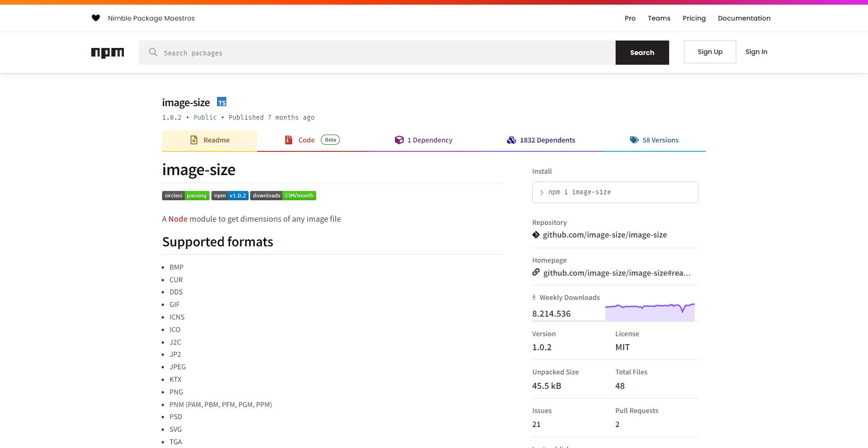The height and width of the screenshot is (448, 868).
Task: Click the SVG format list item
Action: [176, 429]
